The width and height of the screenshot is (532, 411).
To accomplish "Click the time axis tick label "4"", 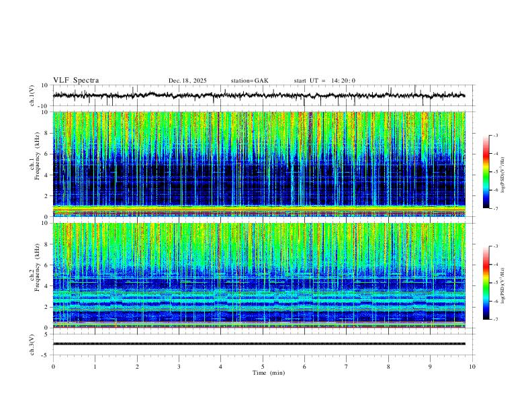I will point(221,367).
